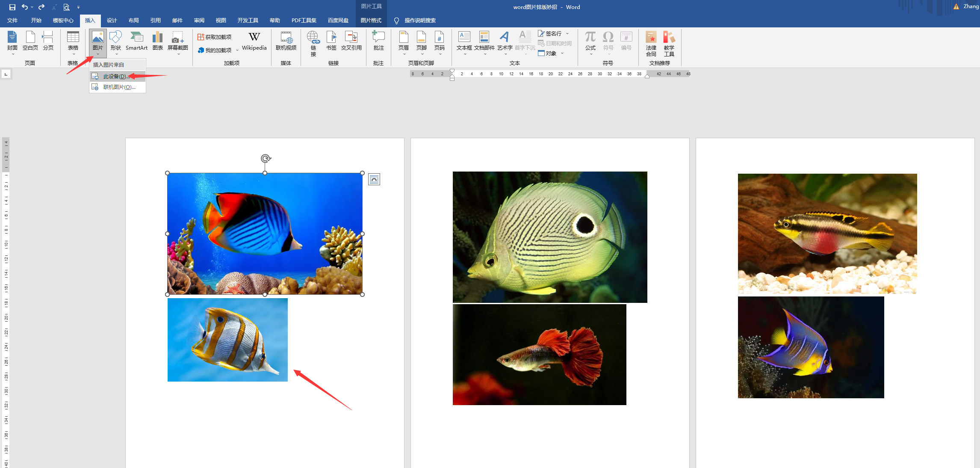Insert a text box (文本框)
Screen dimensions: 980x468
464,42
